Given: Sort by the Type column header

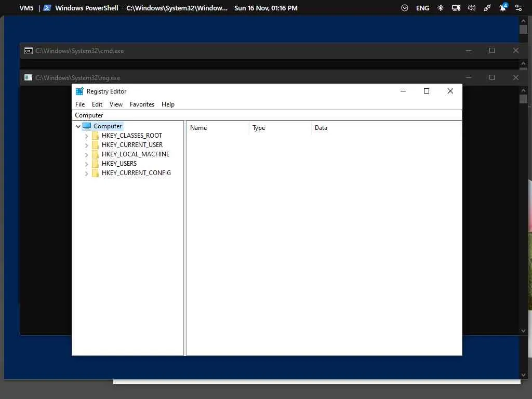Looking at the screenshot, I should tap(280, 128).
